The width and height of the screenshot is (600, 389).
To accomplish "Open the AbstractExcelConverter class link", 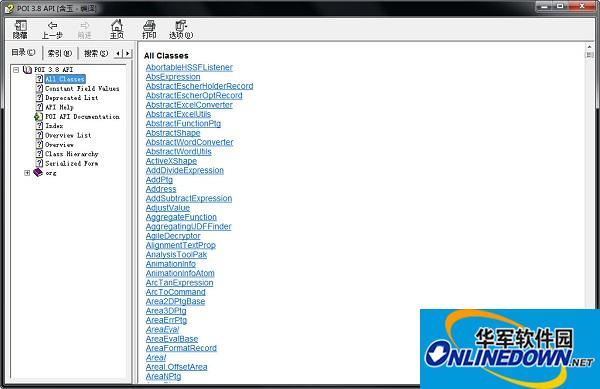I will [x=189, y=105].
